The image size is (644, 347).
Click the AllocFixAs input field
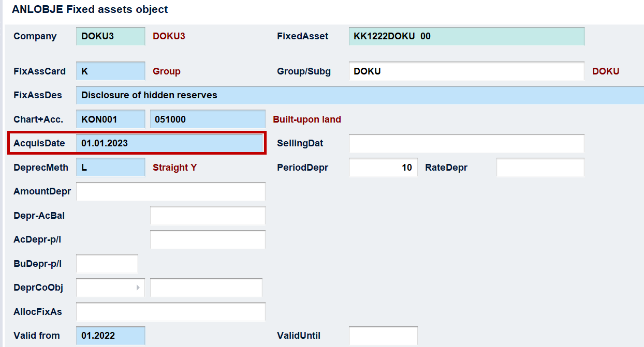pos(171,312)
